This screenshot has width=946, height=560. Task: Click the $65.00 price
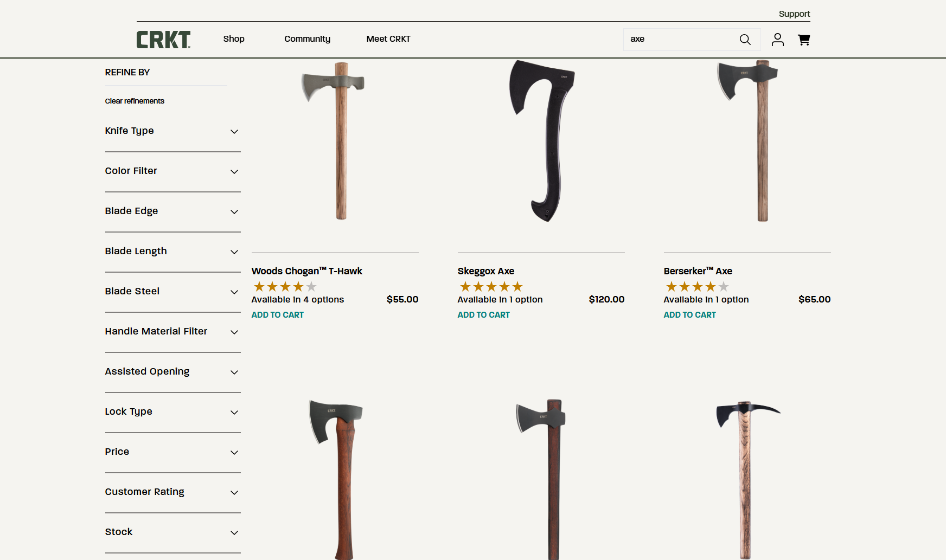click(x=814, y=299)
